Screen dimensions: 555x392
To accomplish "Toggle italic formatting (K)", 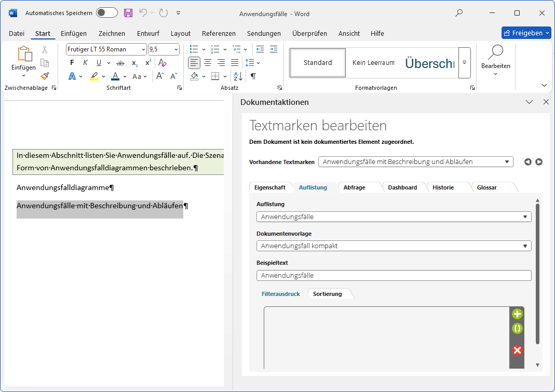I will click(x=85, y=63).
